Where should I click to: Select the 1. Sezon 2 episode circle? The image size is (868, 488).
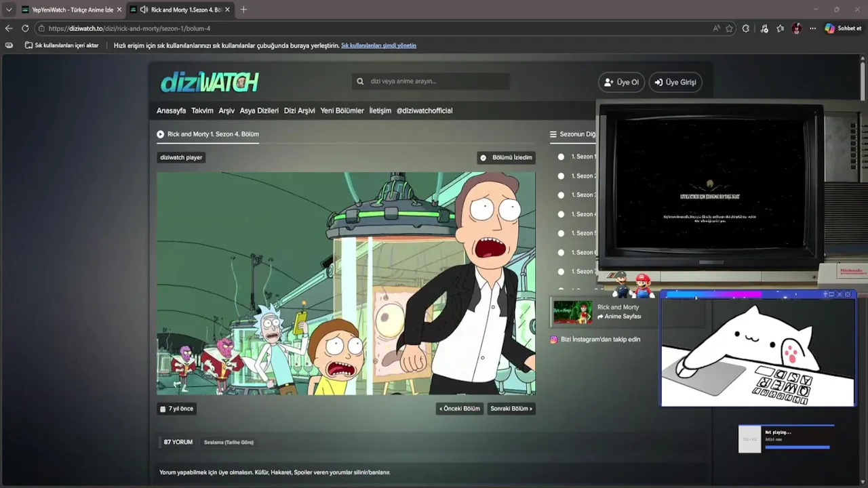click(561, 176)
